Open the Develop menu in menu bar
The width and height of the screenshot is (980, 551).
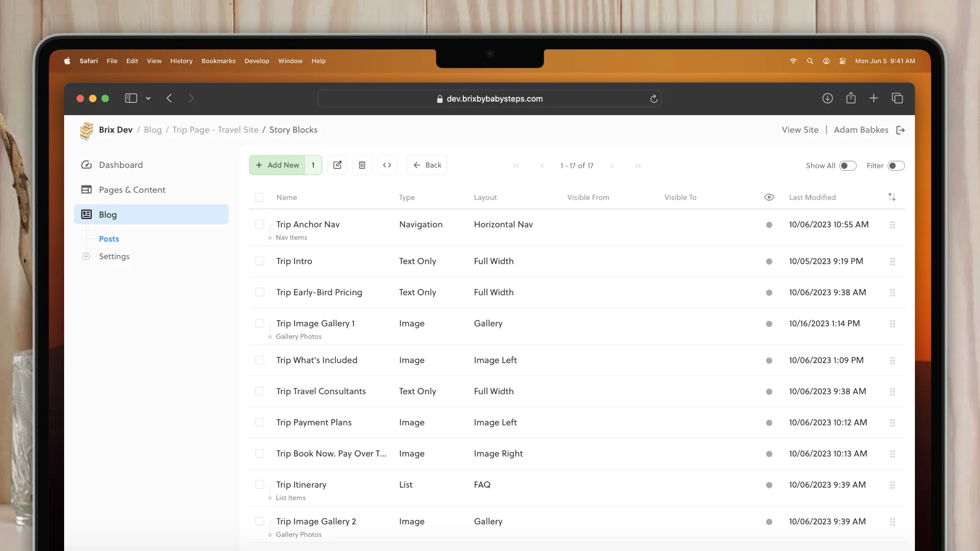click(x=256, y=61)
